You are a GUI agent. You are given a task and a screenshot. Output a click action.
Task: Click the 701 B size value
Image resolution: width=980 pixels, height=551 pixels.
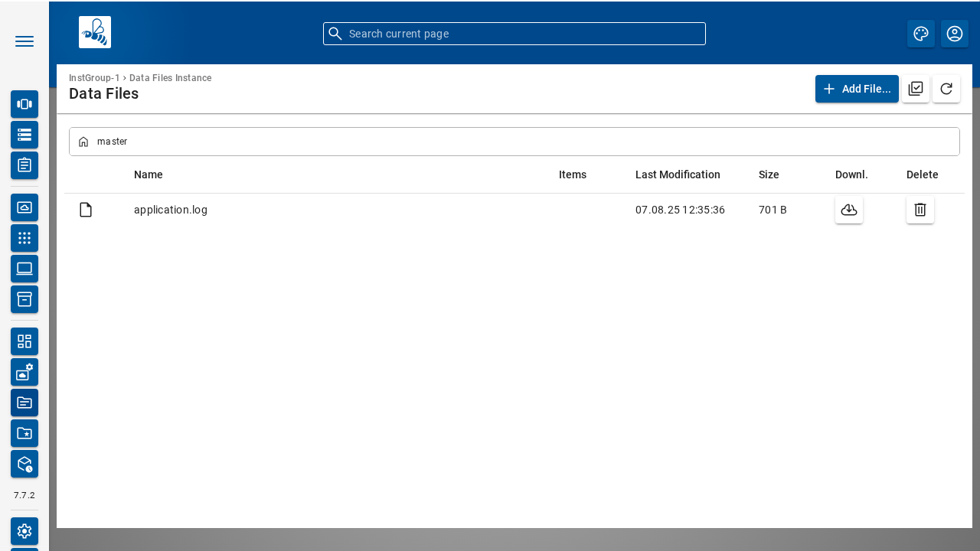(x=773, y=210)
